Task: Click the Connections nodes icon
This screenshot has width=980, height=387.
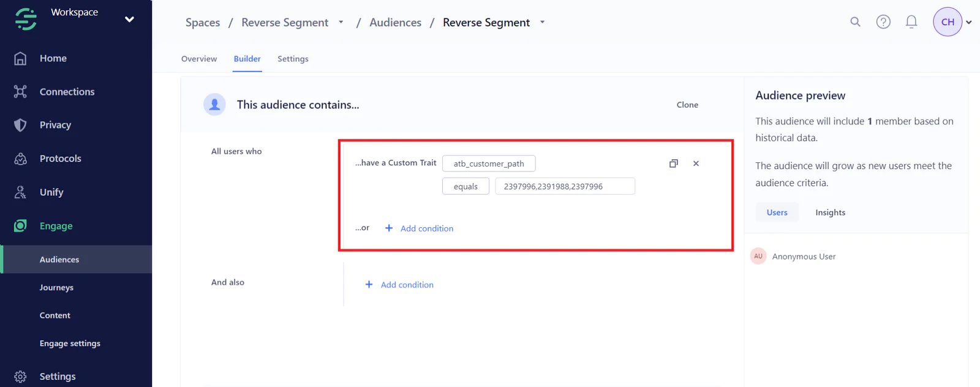Action: click(20, 92)
